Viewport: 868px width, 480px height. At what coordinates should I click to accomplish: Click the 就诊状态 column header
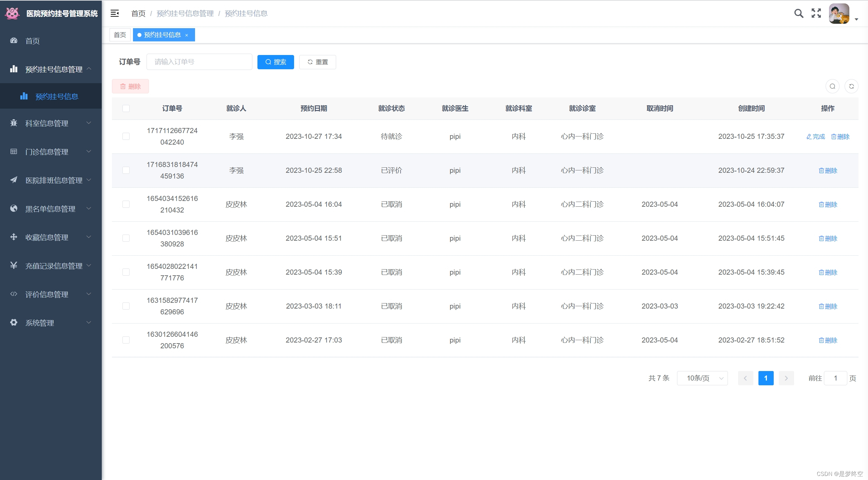pyautogui.click(x=391, y=108)
